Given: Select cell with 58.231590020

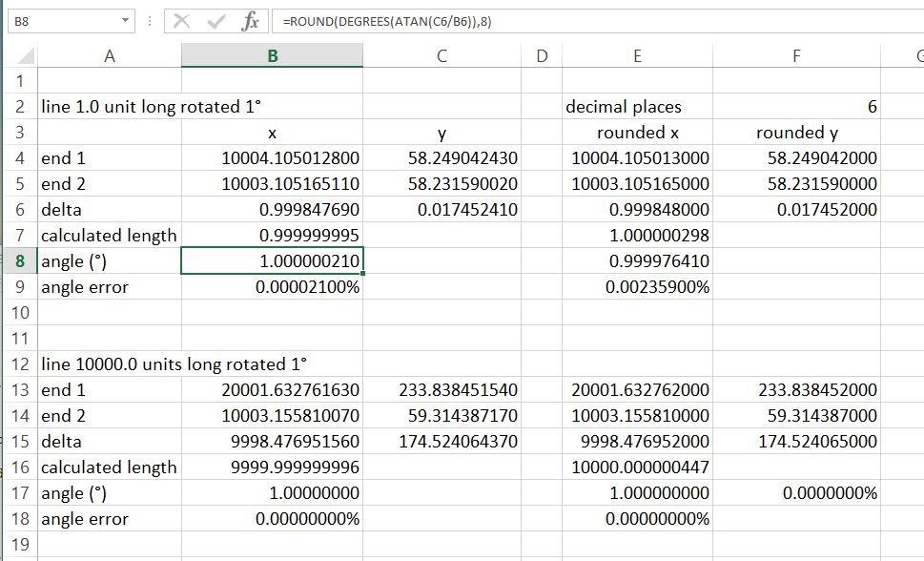Looking at the screenshot, I should click(x=441, y=183).
